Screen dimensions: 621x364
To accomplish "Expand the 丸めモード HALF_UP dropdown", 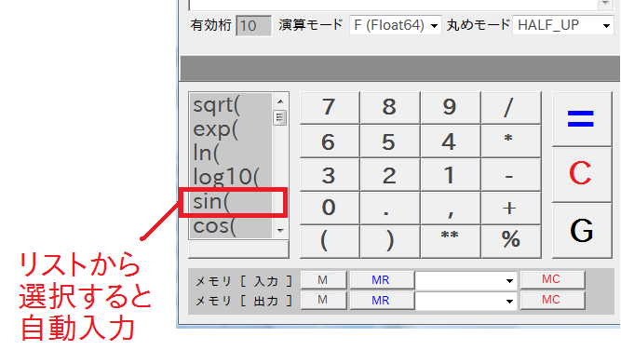I will point(562,26).
